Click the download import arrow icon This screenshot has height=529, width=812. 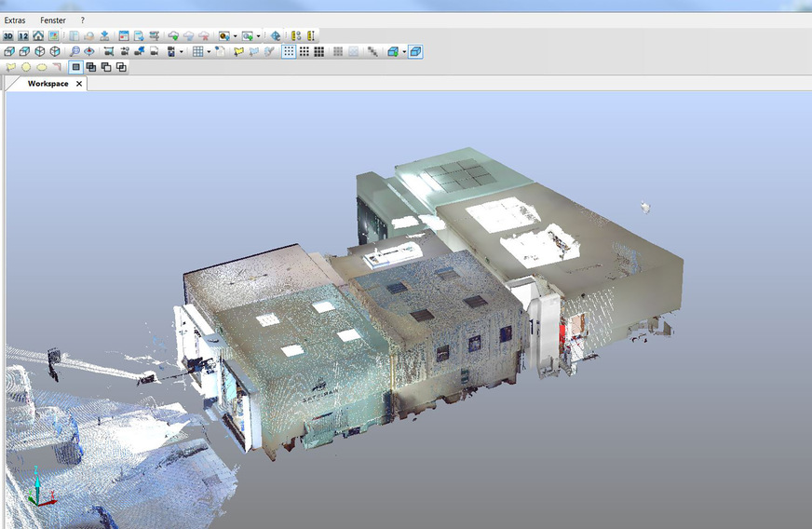(x=105, y=36)
